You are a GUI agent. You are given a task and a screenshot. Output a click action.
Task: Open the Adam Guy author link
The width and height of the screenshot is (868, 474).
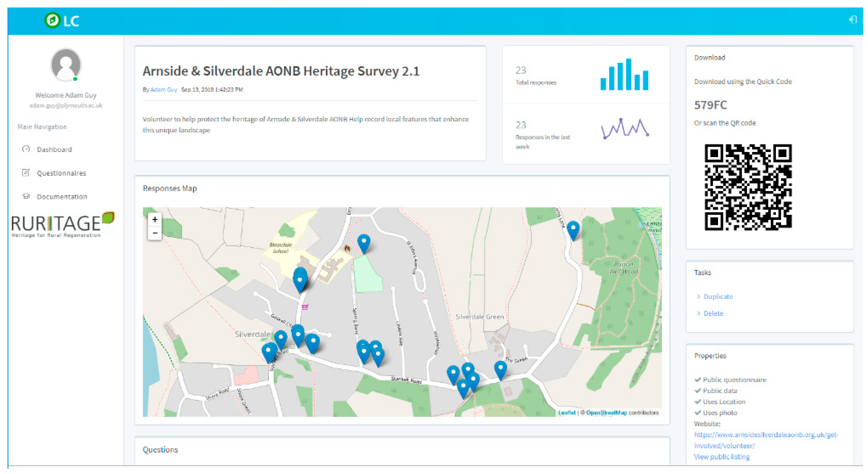(x=164, y=90)
